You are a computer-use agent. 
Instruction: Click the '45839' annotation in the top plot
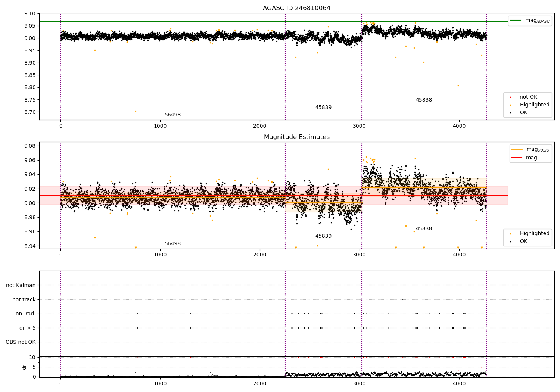point(323,108)
